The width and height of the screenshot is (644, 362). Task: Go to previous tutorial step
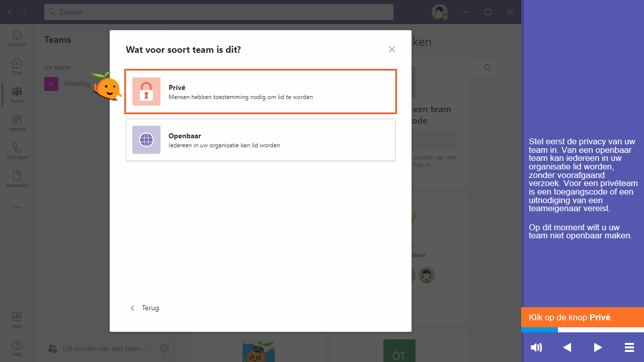pyautogui.click(x=567, y=347)
